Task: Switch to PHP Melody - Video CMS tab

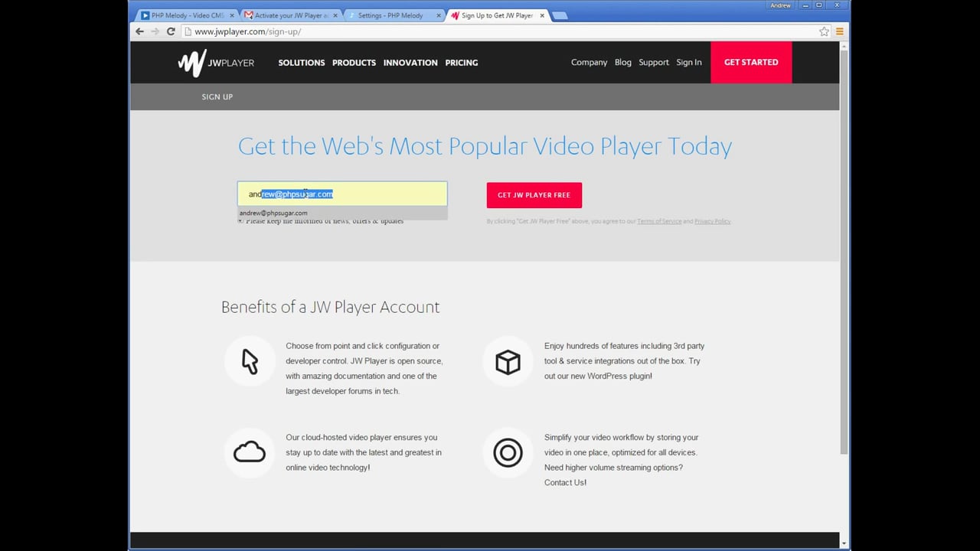Action: pyautogui.click(x=188, y=15)
